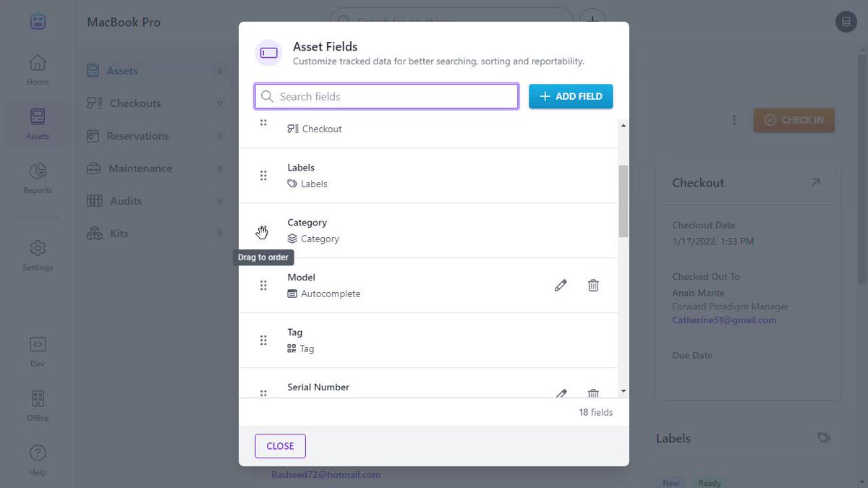Delete the Model field using trash icon
Screen dimensions: 868x488
[593, 286]
